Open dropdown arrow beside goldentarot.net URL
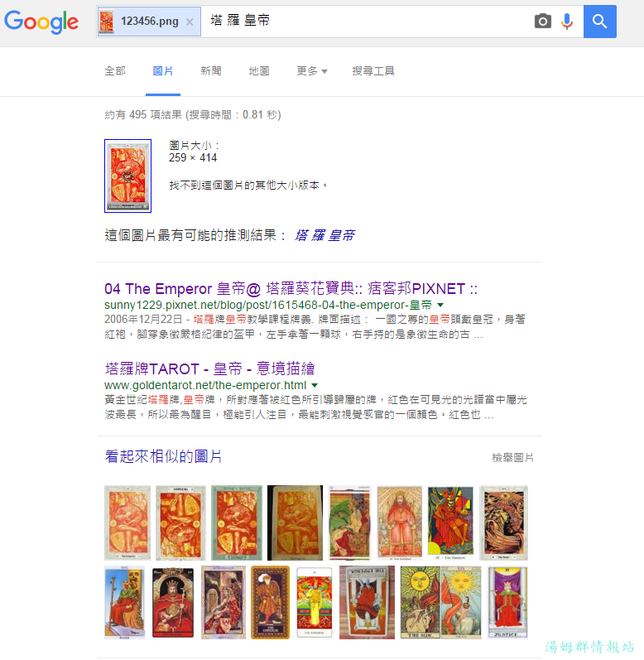Image resolution: width=644 pixels, height=660 pixels. (x=315, y=385)
